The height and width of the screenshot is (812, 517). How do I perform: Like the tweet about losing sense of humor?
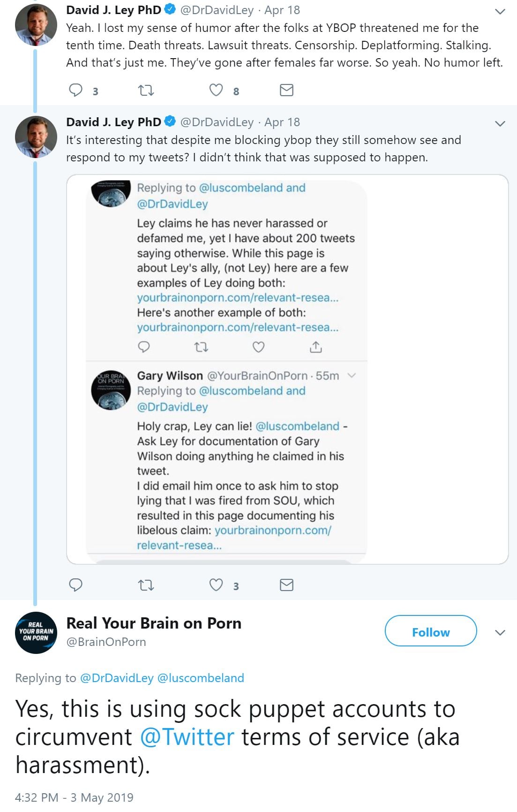coord(216,90)
